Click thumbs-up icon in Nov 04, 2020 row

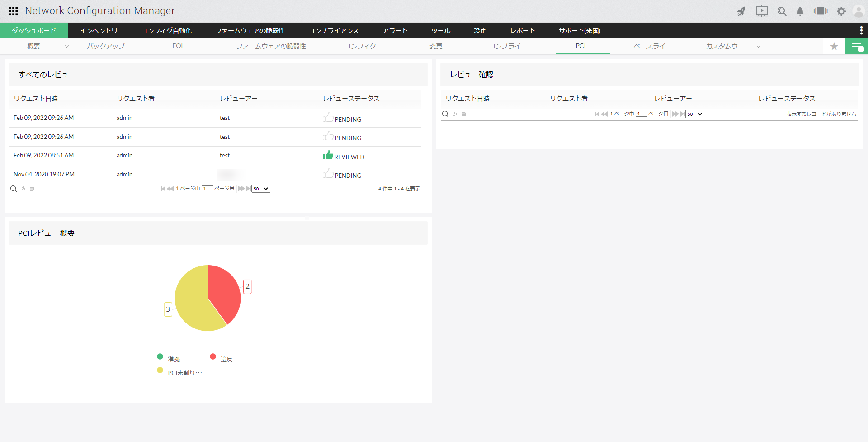(x=328, y=174)
